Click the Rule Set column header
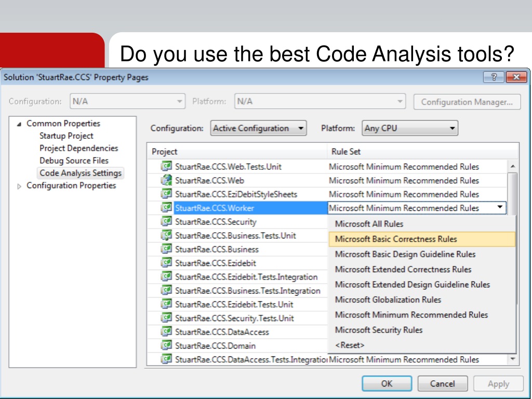532x399 pixels. point(423,151)
